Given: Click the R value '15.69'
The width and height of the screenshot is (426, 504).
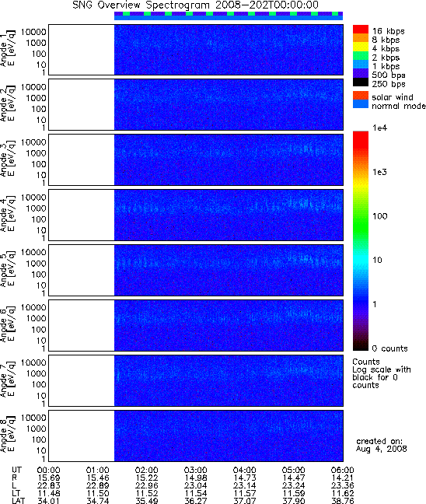Looking at the screenshot, I should [x=48, y=478].
